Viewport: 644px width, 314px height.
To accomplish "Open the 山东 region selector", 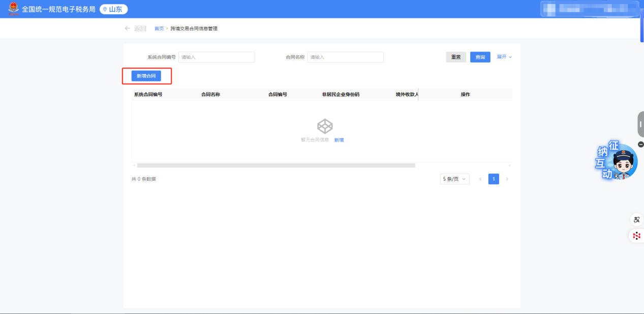I will (x=113, y=9).
